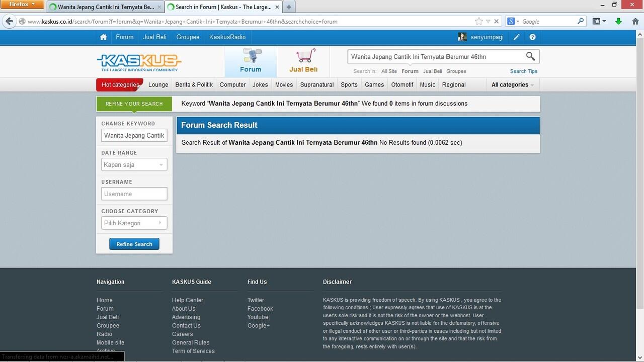644x362 pixels.
Task: Set search scope to Groupee
Action: [x=456, y=71]
